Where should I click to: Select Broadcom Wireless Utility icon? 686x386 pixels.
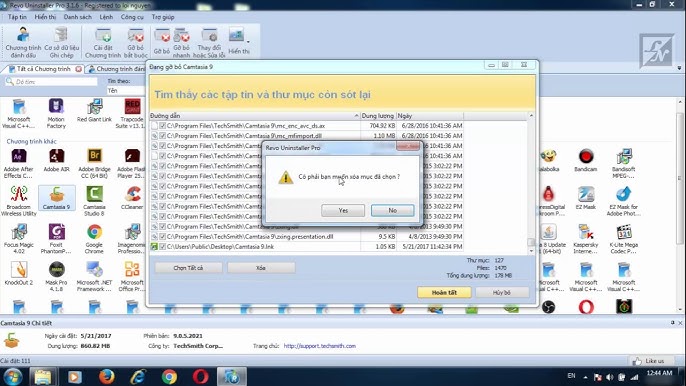coord(18,201)
